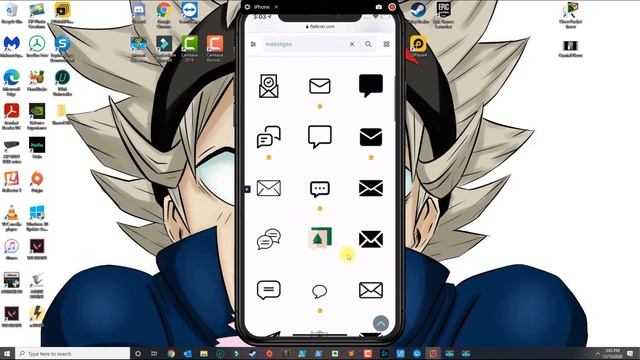
Task: Switch the results grid view icon
Action: coord(386,44)
